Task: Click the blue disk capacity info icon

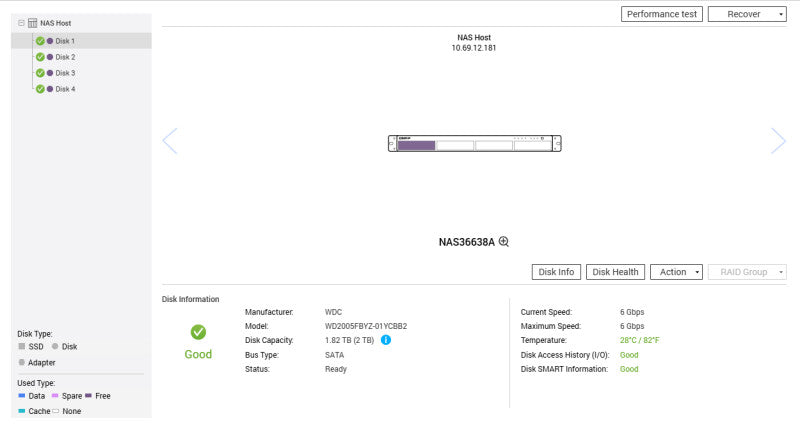Action: point(386,340)
